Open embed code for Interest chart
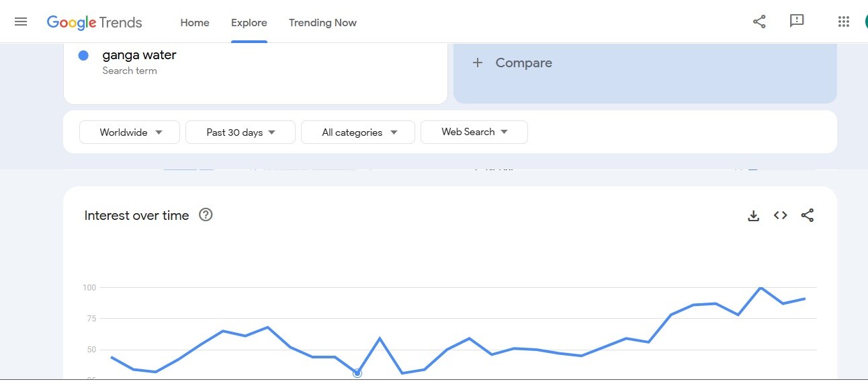This screenshot has width=868, height=390. pyautogui.click(x=780, y=216)
